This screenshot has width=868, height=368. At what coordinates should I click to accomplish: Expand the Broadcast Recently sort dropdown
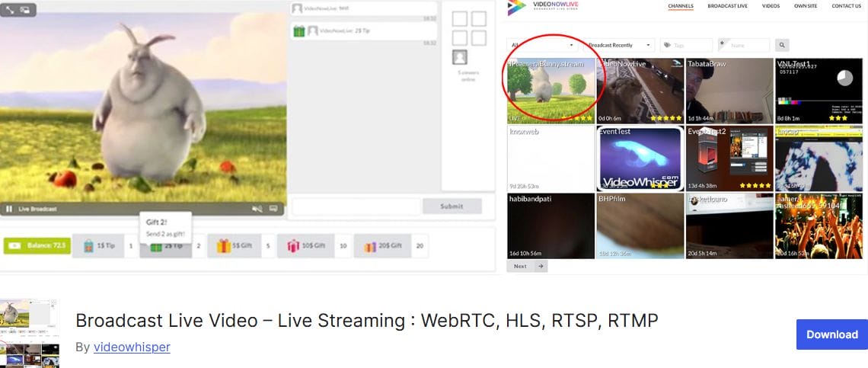tap(619, 45)
